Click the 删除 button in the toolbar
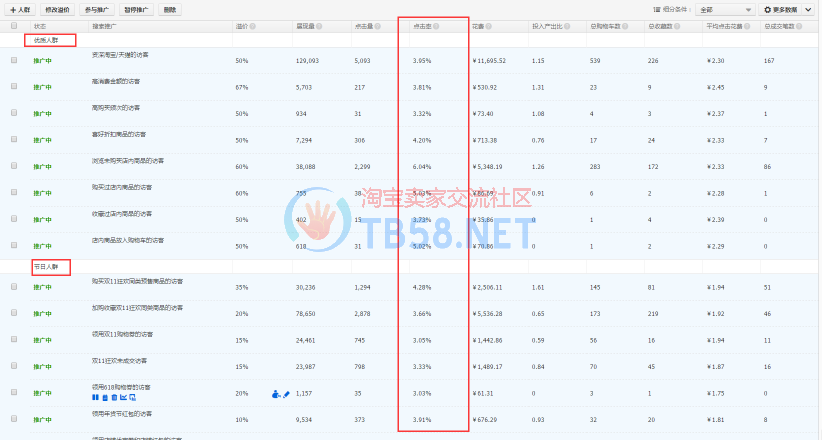The width and height of the screenshot is (822, 440). click(169, 9)
